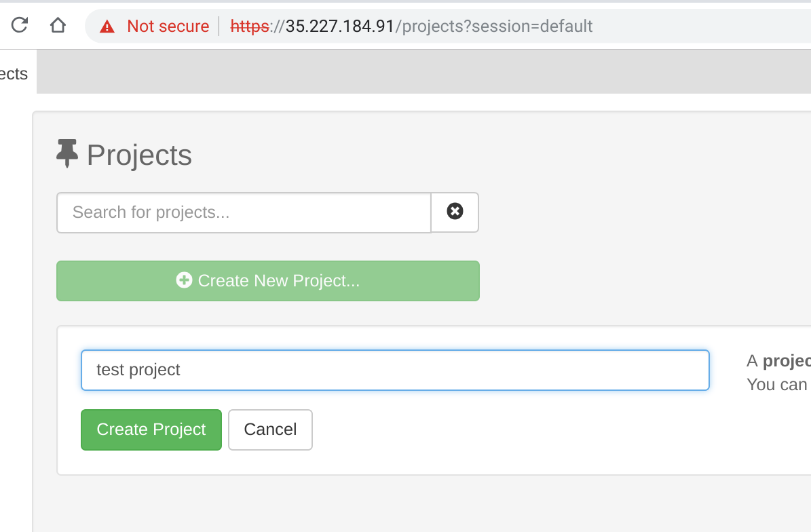Screen dimensions: 811x532
Task: Click the plus circle icon on Create New Project
Action: pyautogui.click(x=184, y=280)
